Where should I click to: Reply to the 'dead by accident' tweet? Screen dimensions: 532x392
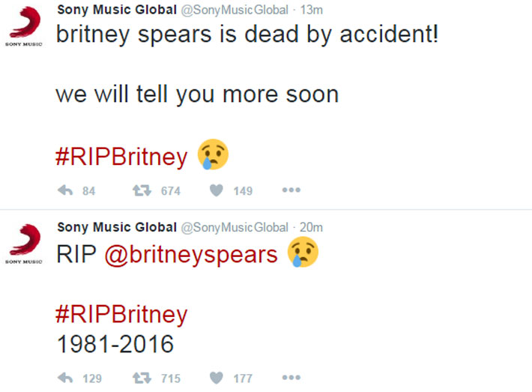65,190
